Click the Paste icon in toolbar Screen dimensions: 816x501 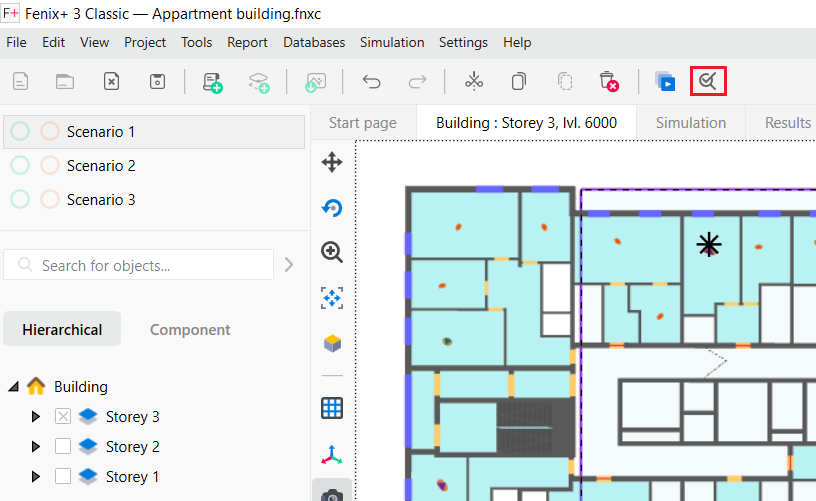[565, 82]
